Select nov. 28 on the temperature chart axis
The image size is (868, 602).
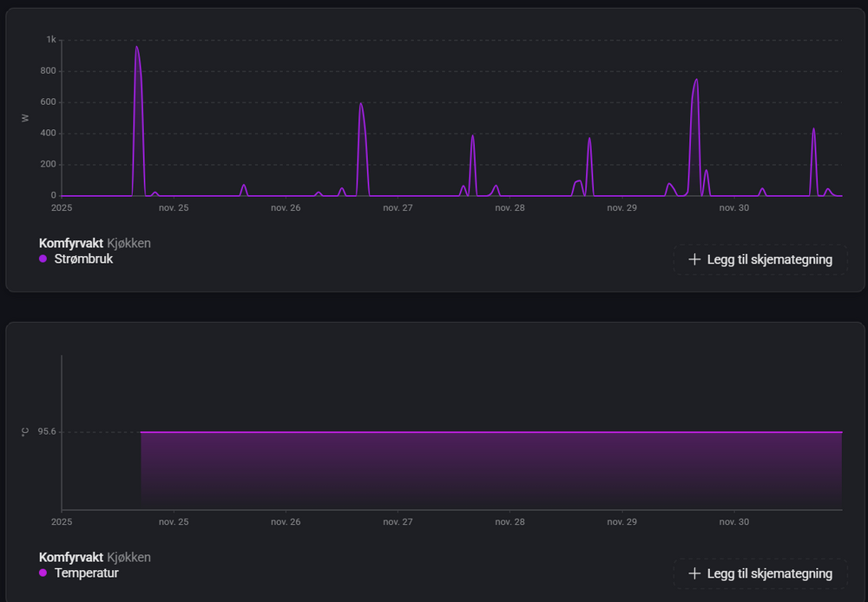[x=510, y=522]
